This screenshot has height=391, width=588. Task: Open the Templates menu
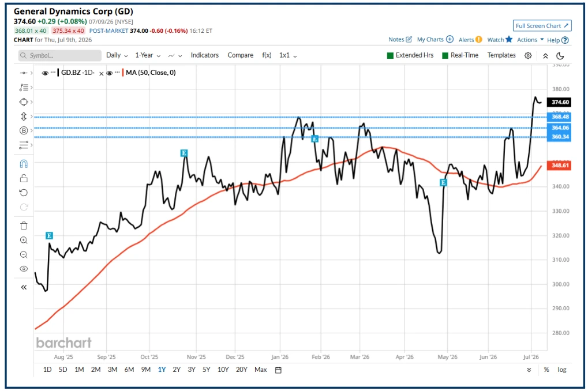(x=501, y=55)
